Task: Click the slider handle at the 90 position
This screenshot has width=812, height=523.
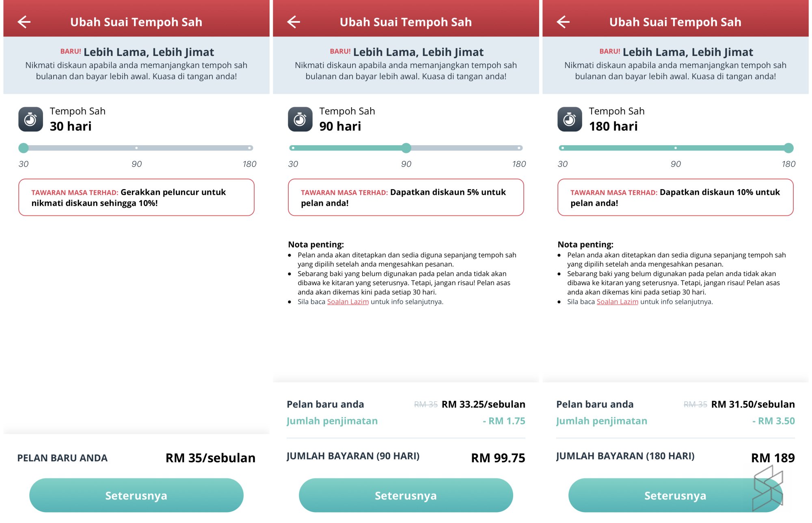Action: 406,148
